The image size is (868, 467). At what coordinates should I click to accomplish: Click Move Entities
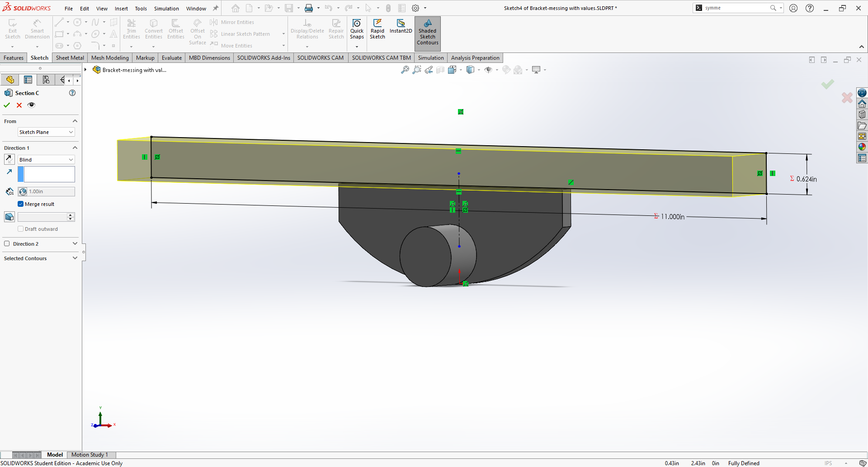pos(231,46)
